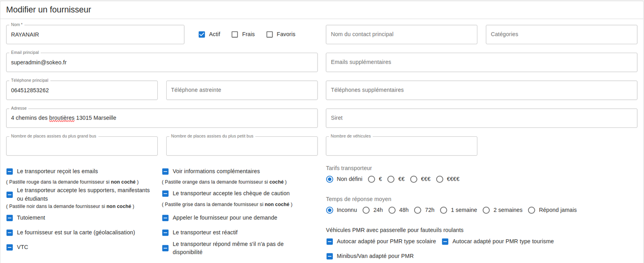
Task: Select the €€ tarif radio button
Action: tap(391, 179)
